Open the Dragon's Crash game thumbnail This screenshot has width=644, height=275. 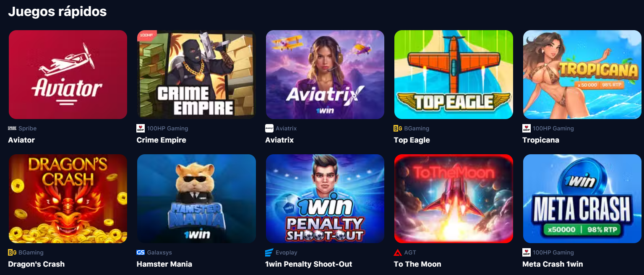pyautogui.click(x=68, y=199)
